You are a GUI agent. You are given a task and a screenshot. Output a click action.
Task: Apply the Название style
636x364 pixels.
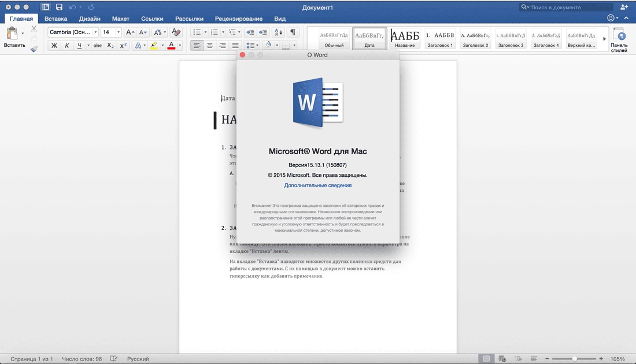[x=404, y=39]
